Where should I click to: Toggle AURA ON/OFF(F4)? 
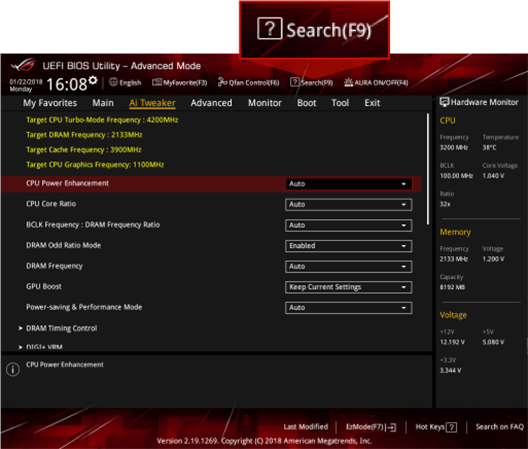[x=376, y=83]
